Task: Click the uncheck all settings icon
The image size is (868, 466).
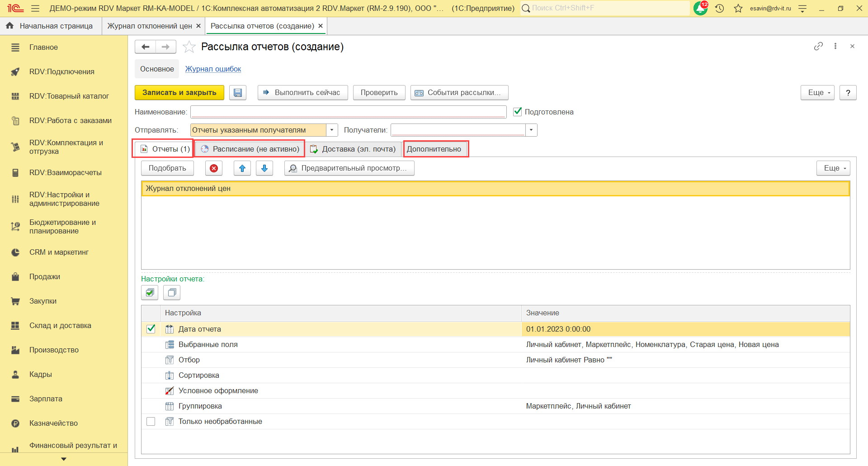Action: (x=172, y=293)
